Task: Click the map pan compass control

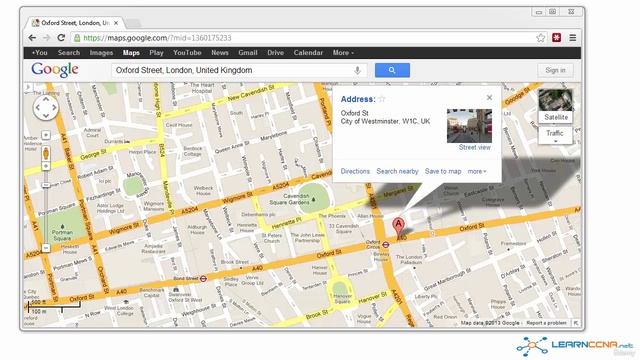Action: [x=46, y=108]
